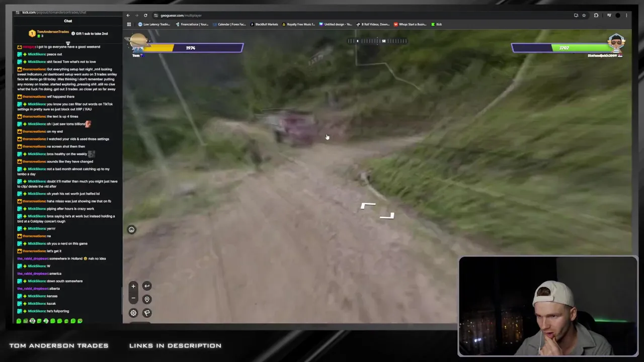Open the browser extensions puzzle icon
This screenshot has width=644, height=362.
[596, 16]
